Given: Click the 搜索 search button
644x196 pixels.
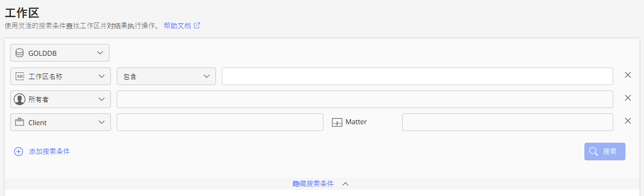Looking at the screenshot, I should click(x=604, y=152).
